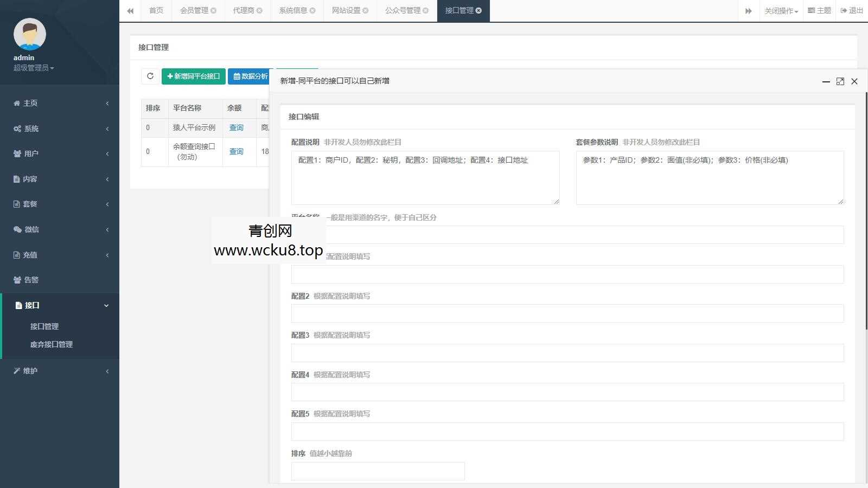This screenshot has width=868, height=488.
Task: Switch to the 会员管理 tab
Action: [194, 10]
